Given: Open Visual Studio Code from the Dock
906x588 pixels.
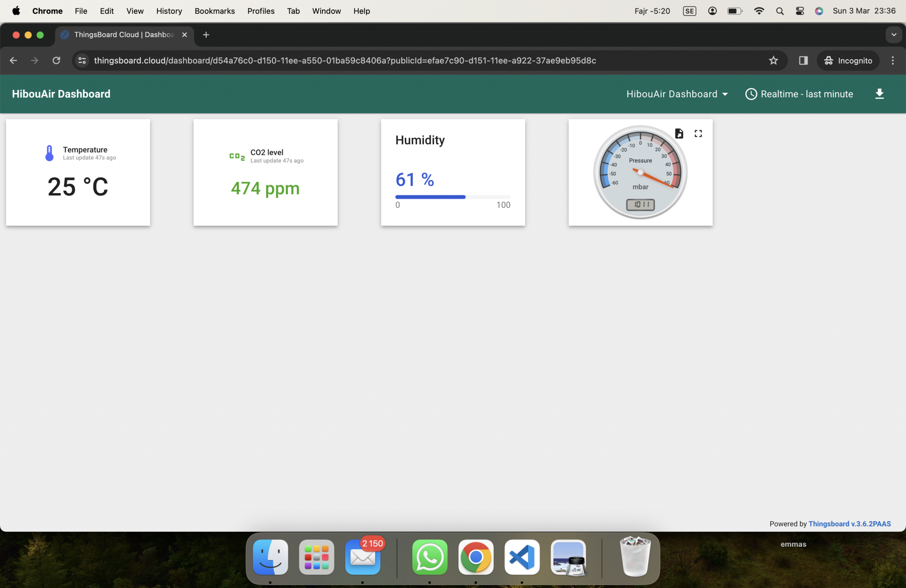Looking at the screenshot, I should click(522, 557).
